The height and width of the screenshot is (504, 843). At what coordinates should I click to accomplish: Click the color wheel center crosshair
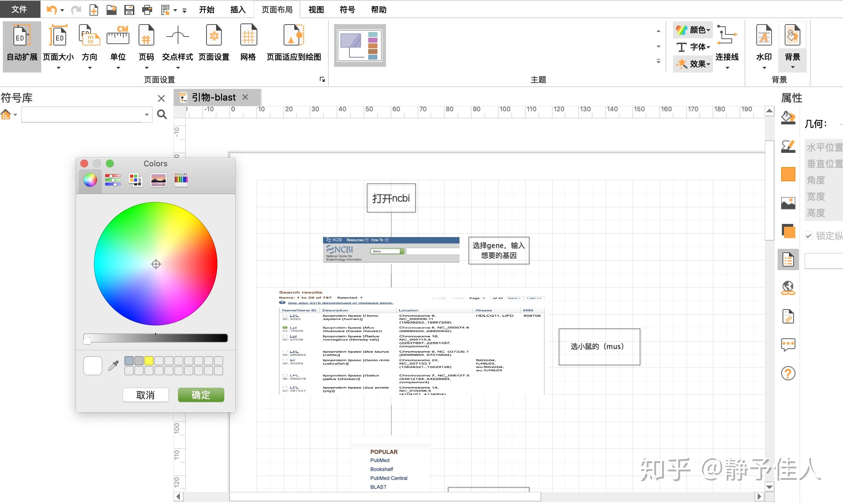click(x=156, y=264)
